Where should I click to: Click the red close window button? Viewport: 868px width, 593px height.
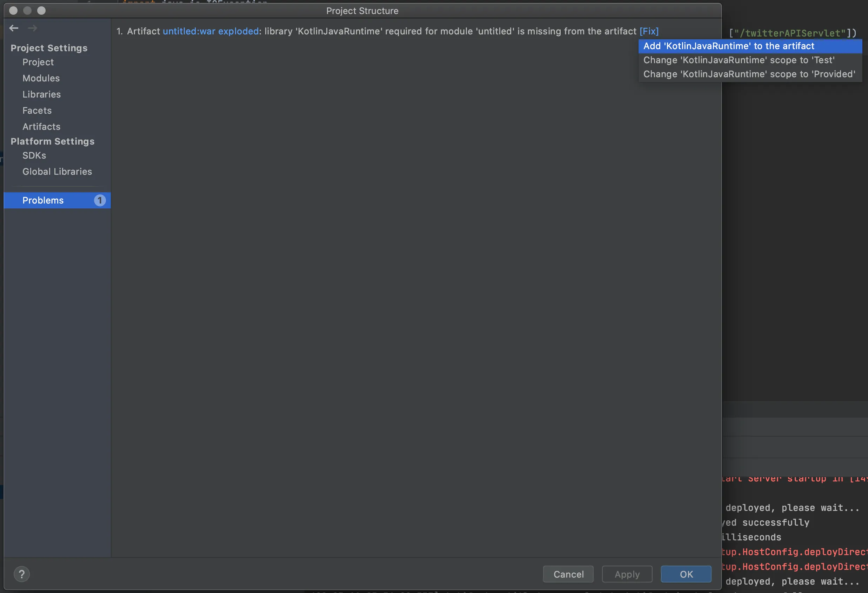coord(13,11)
